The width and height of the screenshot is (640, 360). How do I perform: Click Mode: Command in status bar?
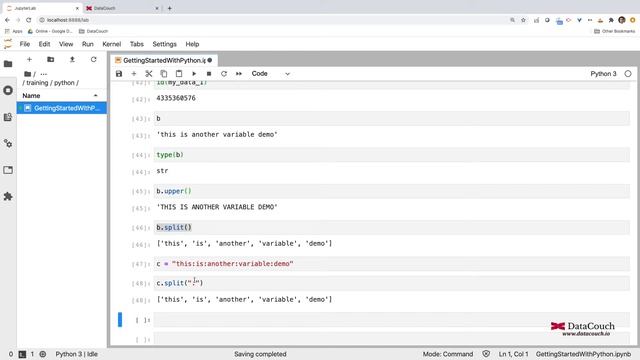[x=448, y=354]
